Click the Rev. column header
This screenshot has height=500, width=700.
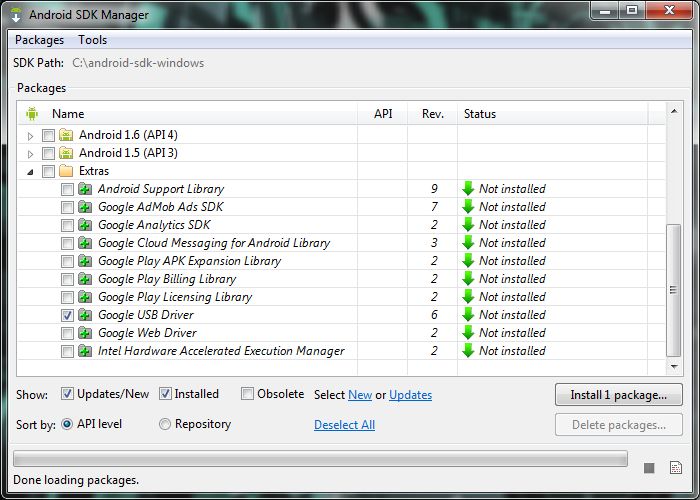click(433, 114)
